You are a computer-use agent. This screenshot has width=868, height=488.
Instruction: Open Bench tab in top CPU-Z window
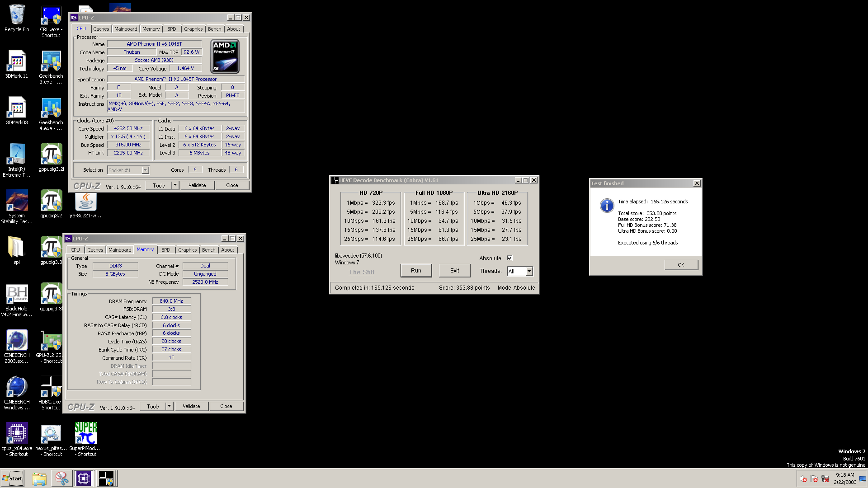click(215, 29)
